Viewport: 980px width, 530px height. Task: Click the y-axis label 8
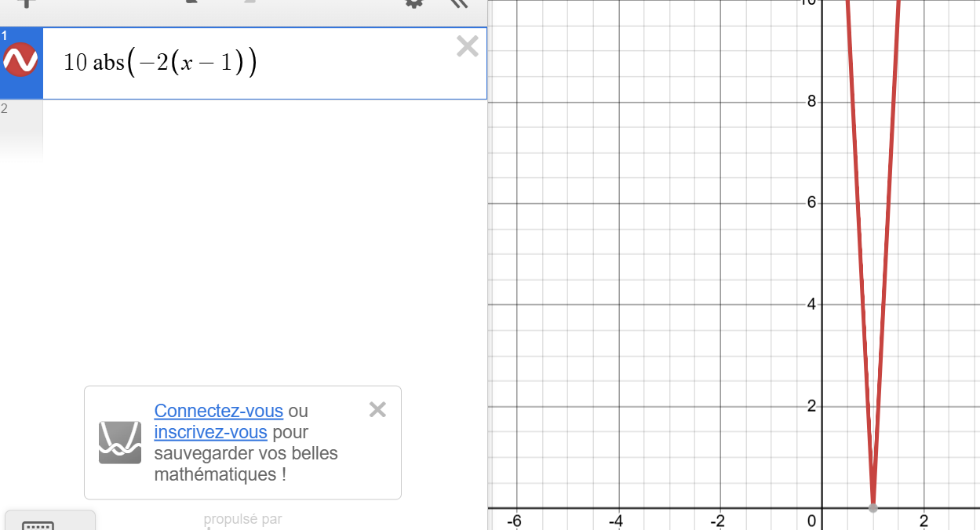coord(812,102)
